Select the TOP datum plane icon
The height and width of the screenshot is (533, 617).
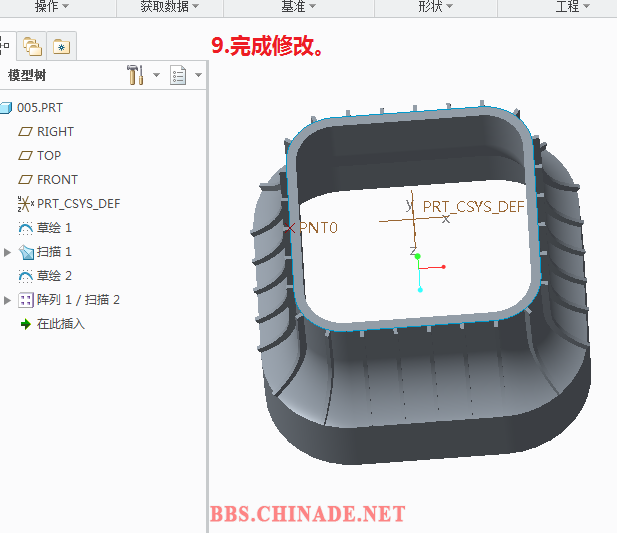26,155
